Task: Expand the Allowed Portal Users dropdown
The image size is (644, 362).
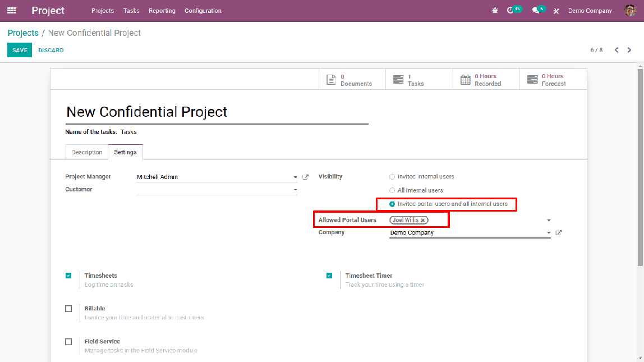Action: [549, 221]
